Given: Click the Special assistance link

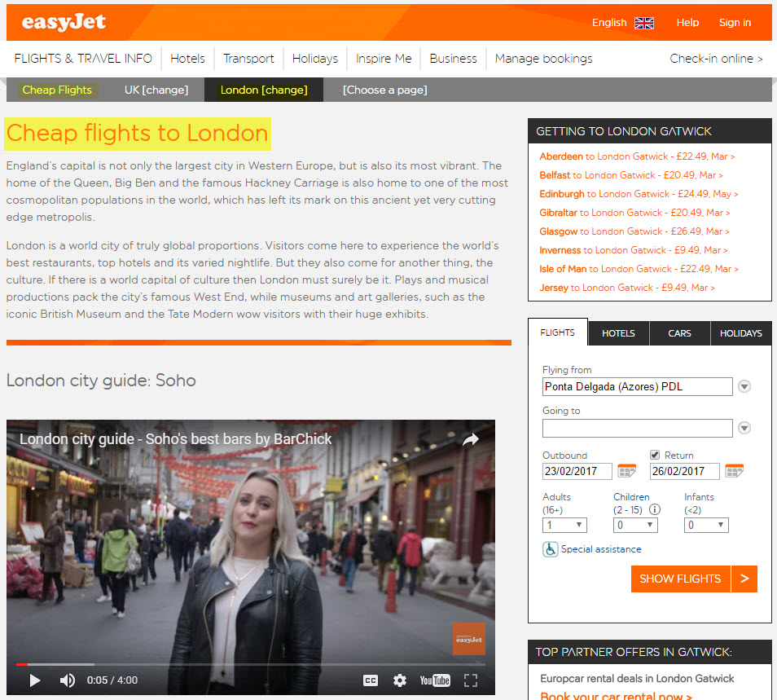Looking at the screenshot, I should coord(601,549).
